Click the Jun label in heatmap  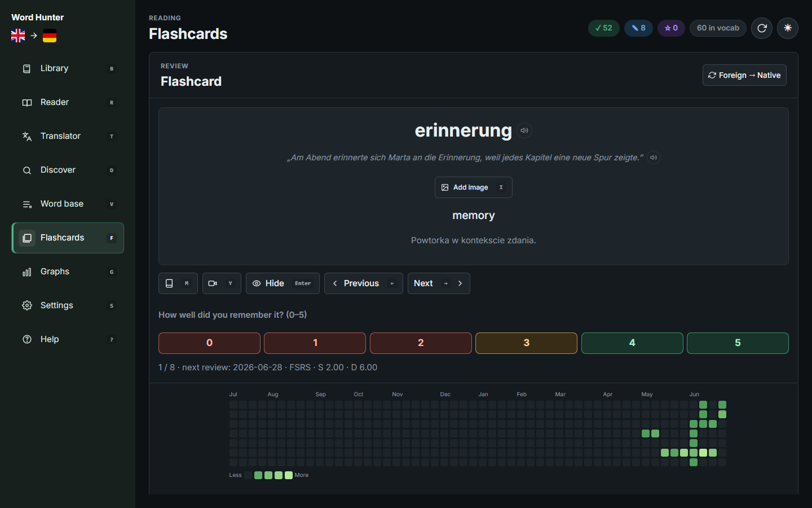(694, 395)
